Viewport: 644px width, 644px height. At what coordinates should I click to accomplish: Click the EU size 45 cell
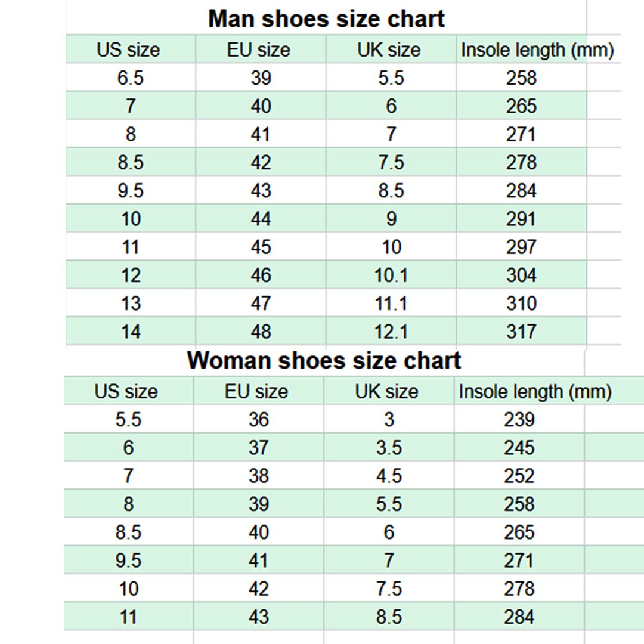coord(261,247)
